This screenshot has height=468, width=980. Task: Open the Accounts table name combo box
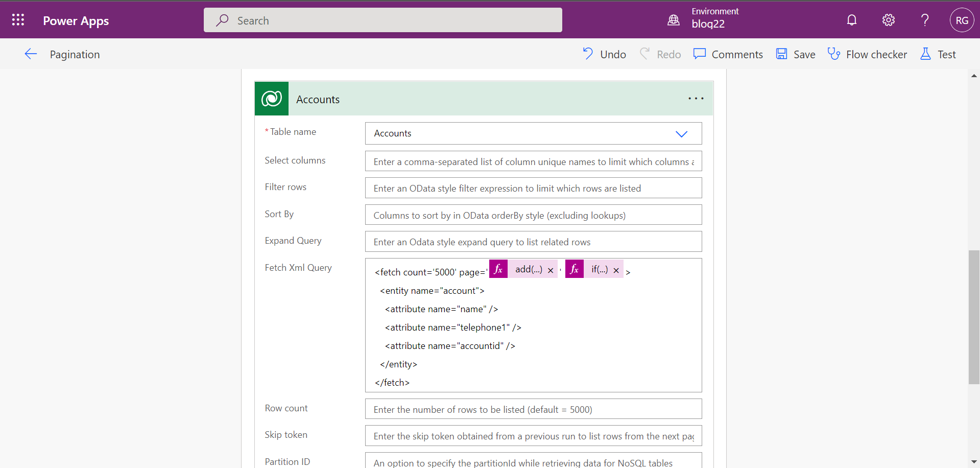tap(533, 133)
